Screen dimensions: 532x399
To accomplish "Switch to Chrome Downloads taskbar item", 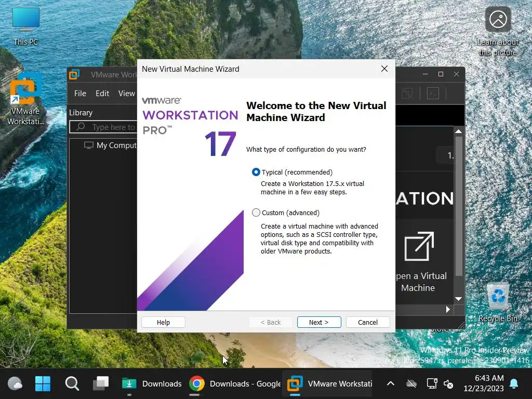I will tap(235, 384).
